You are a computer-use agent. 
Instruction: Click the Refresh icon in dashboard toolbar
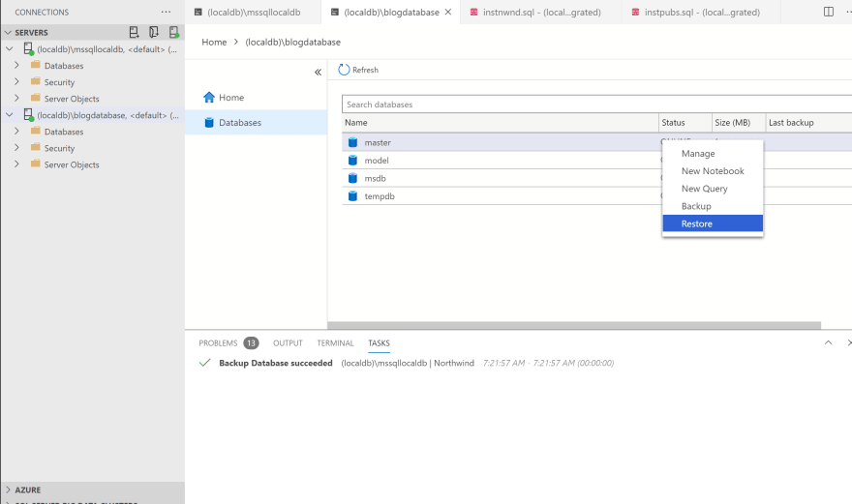(x=344, y=70)
